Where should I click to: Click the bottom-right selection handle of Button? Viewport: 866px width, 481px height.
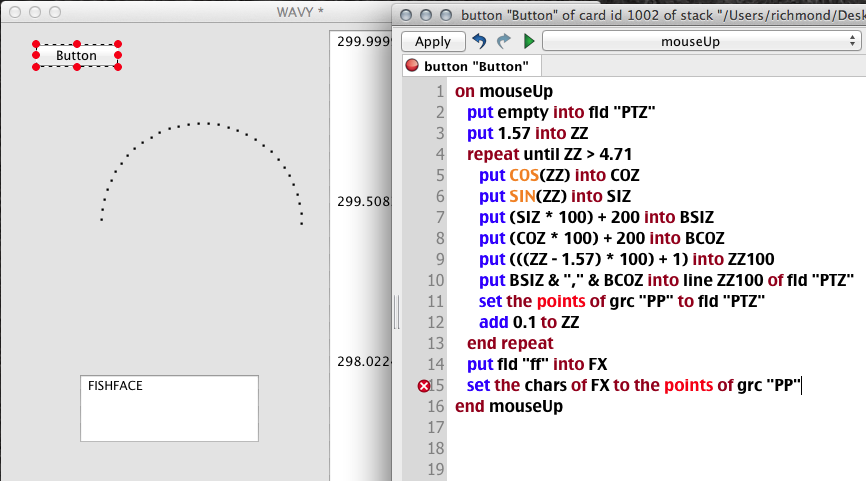pyautogui.click(x=118, y=67)
